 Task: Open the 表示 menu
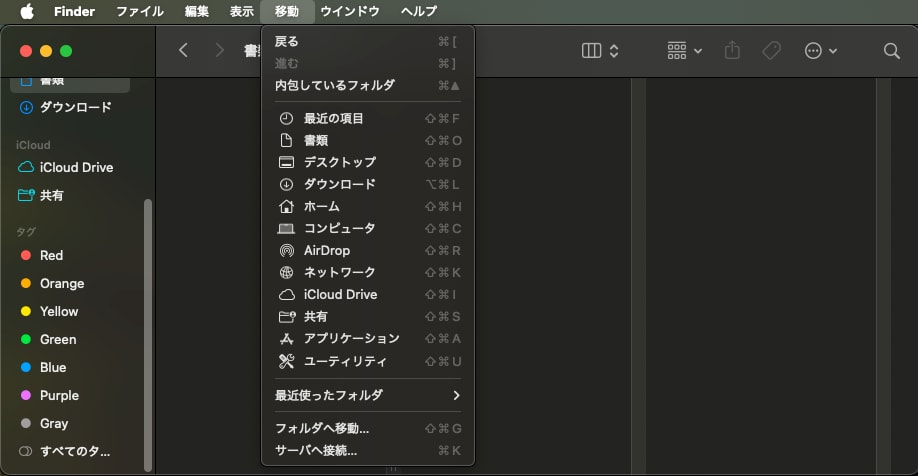[x=242, y=11]
